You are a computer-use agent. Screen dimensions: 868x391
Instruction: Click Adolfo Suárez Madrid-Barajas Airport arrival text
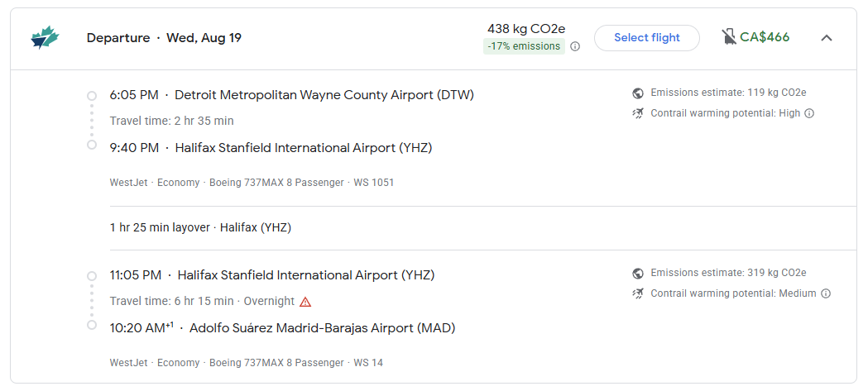coord(322,328)
